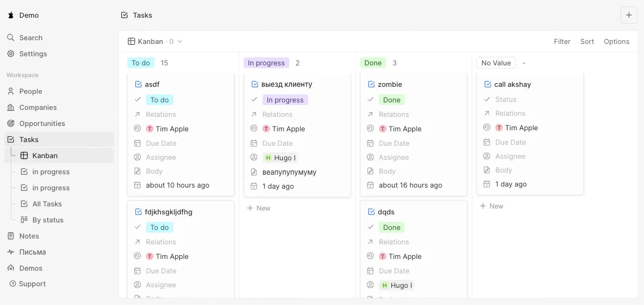Open the Options menu in view bar
Screen dimensions: 644x305
tap(616, 41)
